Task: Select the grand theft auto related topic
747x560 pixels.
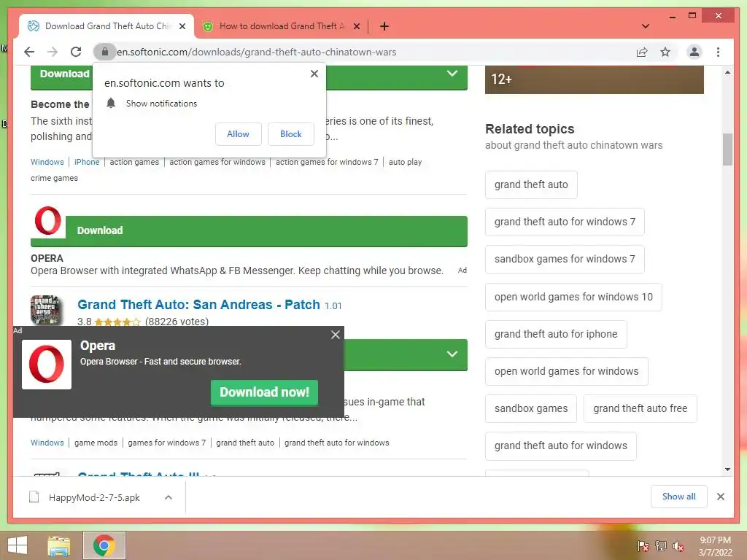Action: [x=531, y=184]
